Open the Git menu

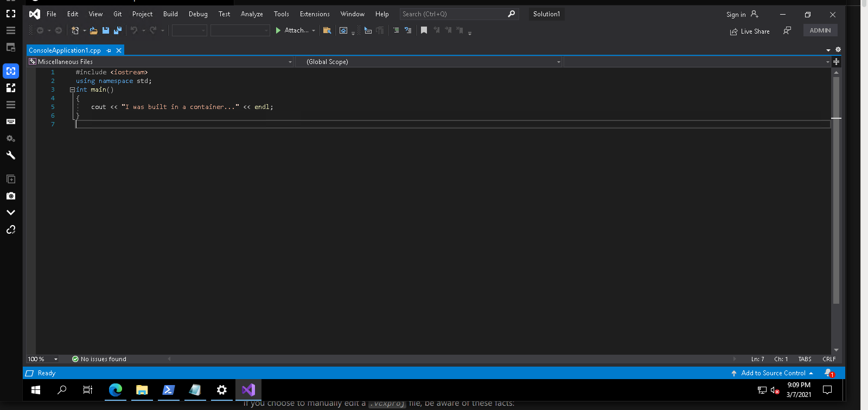[x=118, y=14]
